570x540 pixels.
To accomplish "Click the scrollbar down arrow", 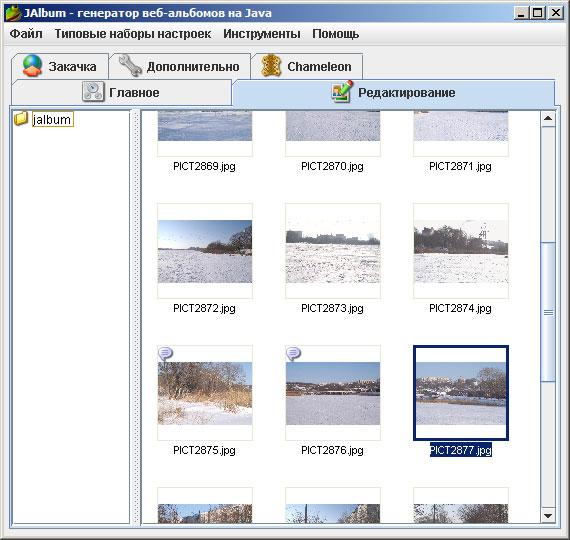I will click(548, 515).
